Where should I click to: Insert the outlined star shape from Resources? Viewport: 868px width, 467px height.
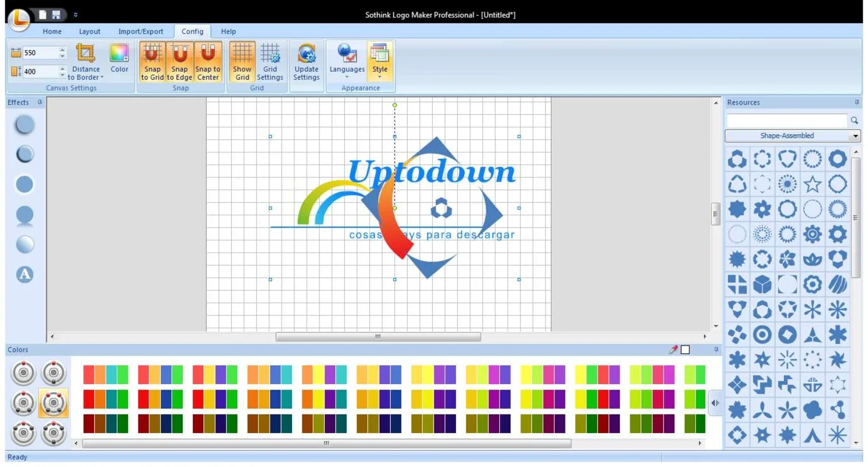point(813,184)
